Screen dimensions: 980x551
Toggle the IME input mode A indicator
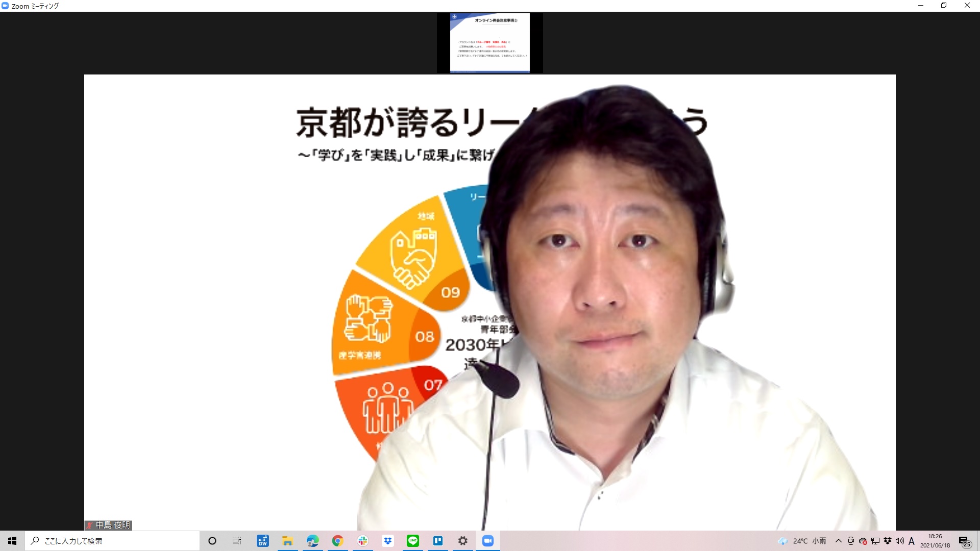[912, 541]
